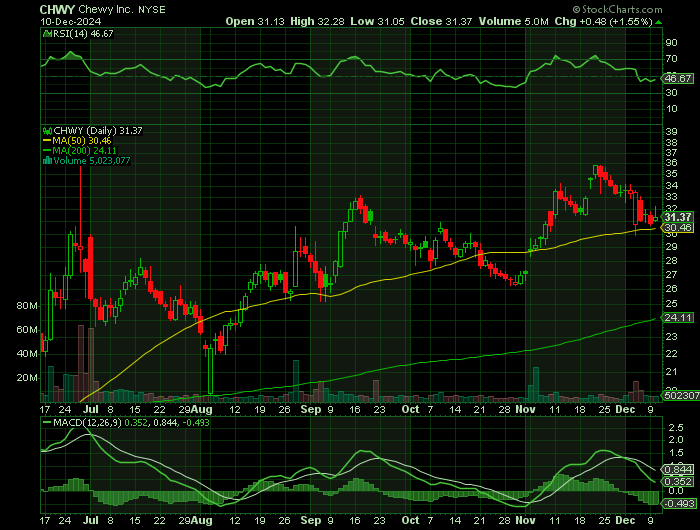
Task: Click the 2.5 label on the MACD axis
Action: pos(675,428)
